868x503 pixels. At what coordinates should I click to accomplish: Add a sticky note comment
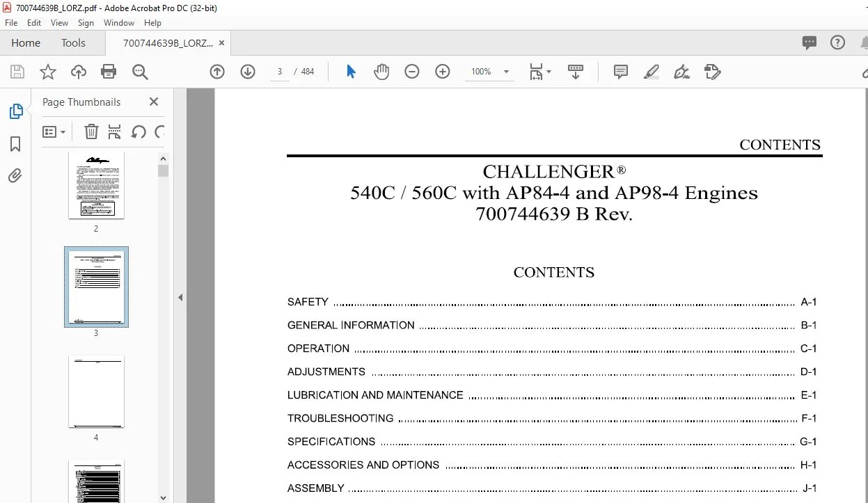click(621, 72)
